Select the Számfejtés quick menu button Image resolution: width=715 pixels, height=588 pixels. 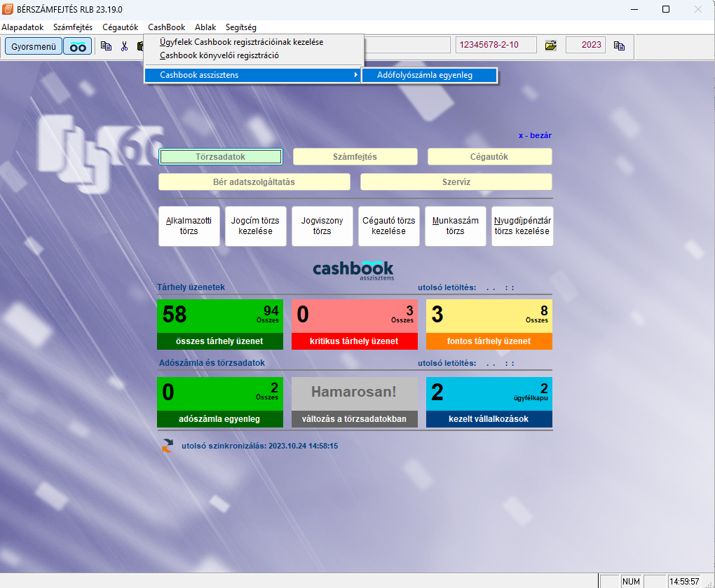click(x=355, y=157)
